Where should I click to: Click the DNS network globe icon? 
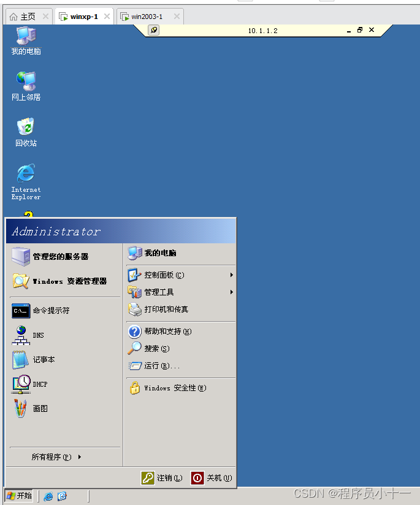21,335
